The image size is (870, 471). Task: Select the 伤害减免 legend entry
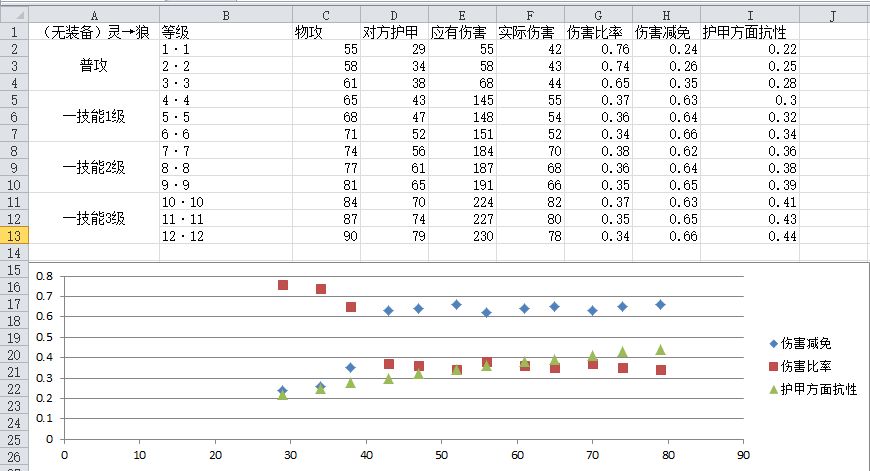point(800,343)
